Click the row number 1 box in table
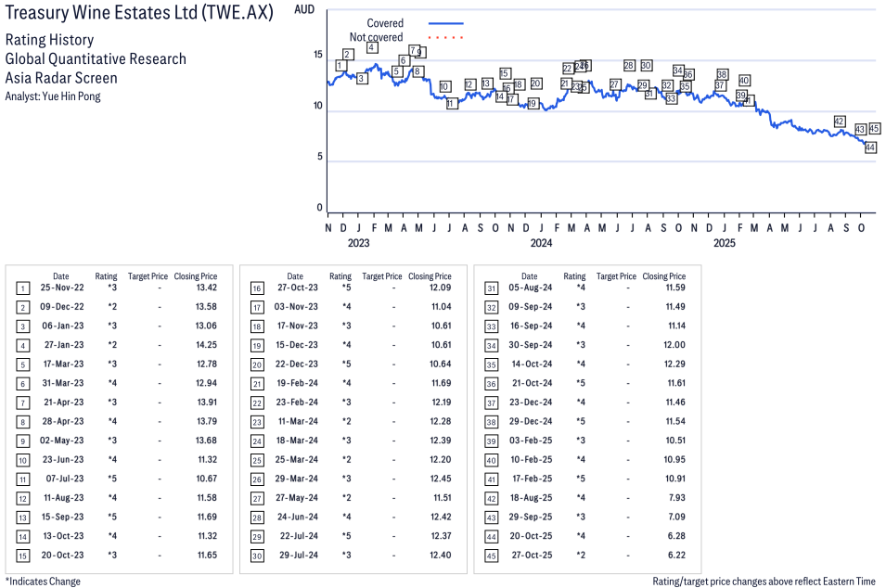Image resolution: width=886 pixels, height=588 pixels. tap(22, 288)
